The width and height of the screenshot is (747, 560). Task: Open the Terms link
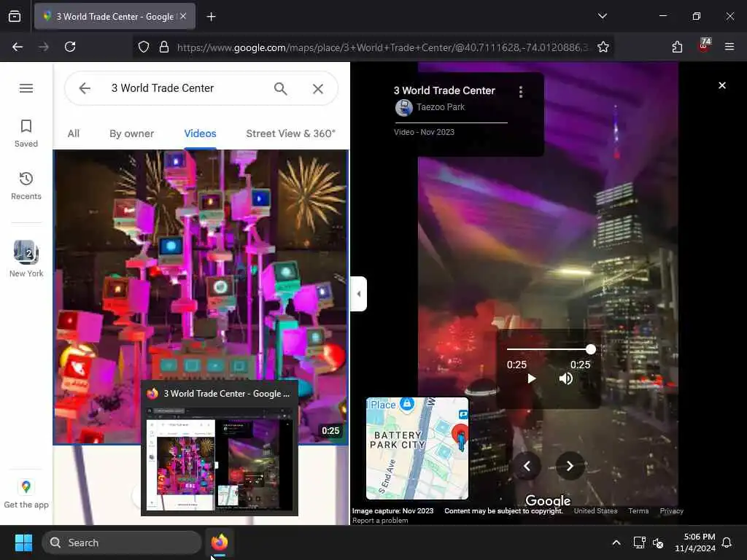point(638,511)
